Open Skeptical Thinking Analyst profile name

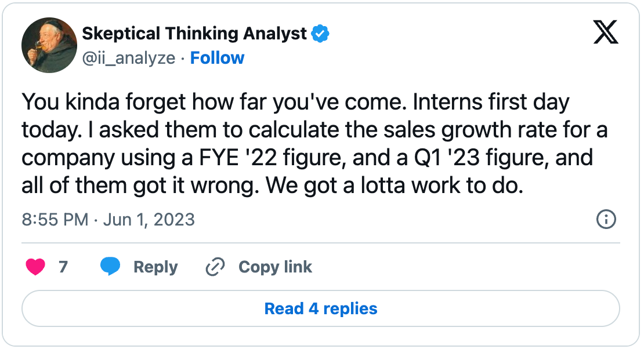pyautogui.click(x=194, y=34)
